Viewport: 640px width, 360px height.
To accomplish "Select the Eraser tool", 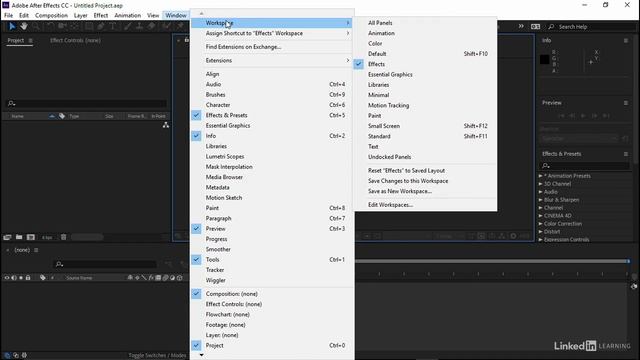I will [x=152, y=27].
